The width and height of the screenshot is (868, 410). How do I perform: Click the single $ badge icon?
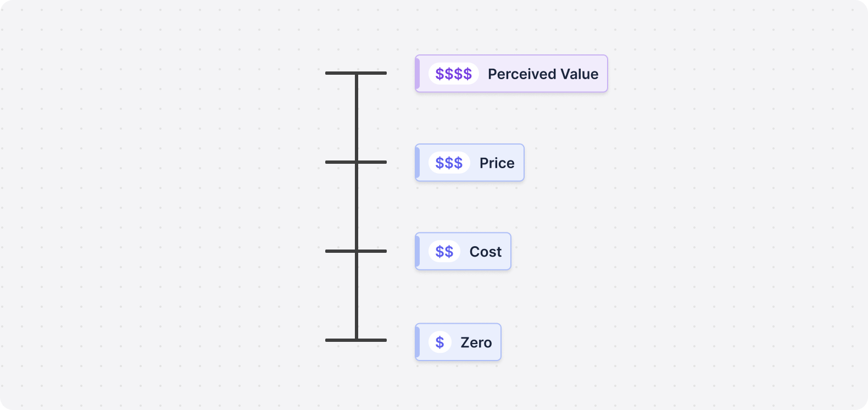tap(440, 342)
